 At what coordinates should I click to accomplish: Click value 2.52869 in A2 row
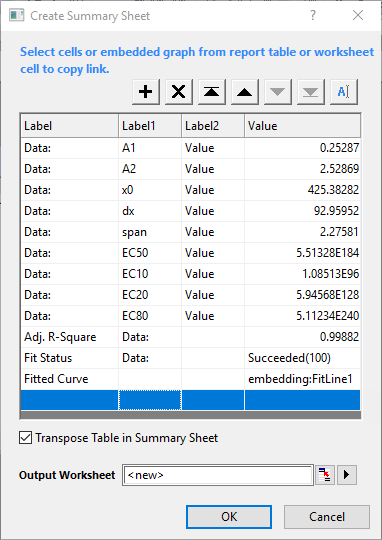click(x=302, y=169)
